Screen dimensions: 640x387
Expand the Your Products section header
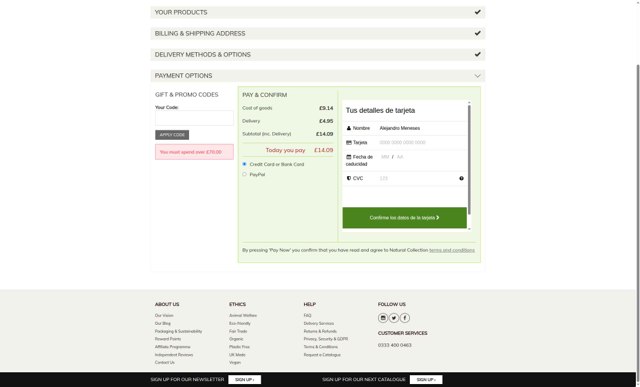tap(318, 12)
